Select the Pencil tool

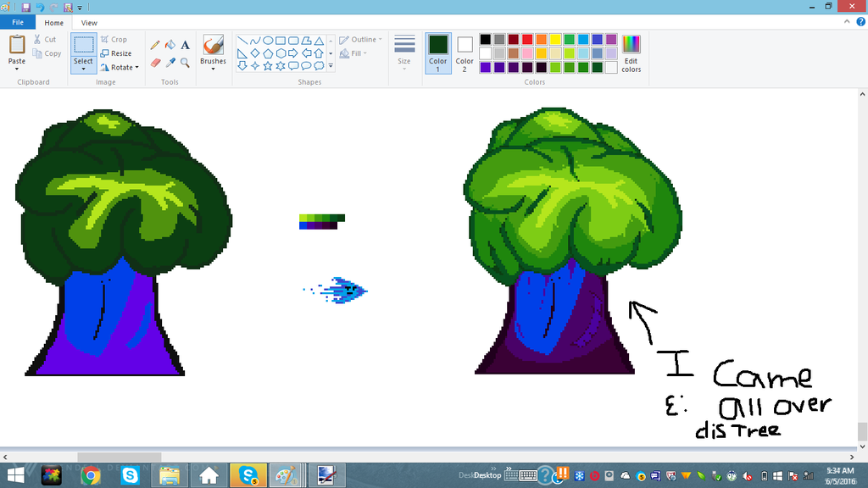[x=155, y=45]
